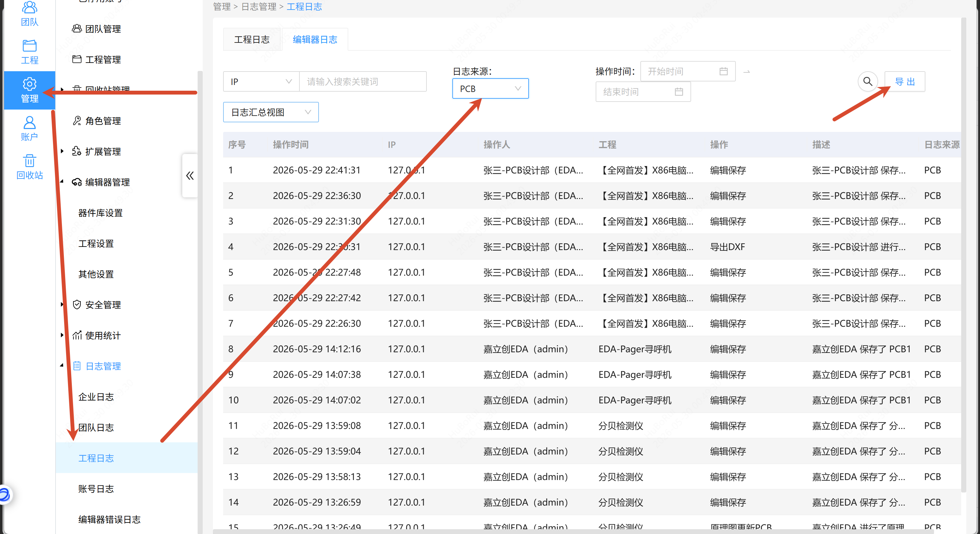
Task: Collapse the 日志管理 tree node
Action: pos(62,365)
